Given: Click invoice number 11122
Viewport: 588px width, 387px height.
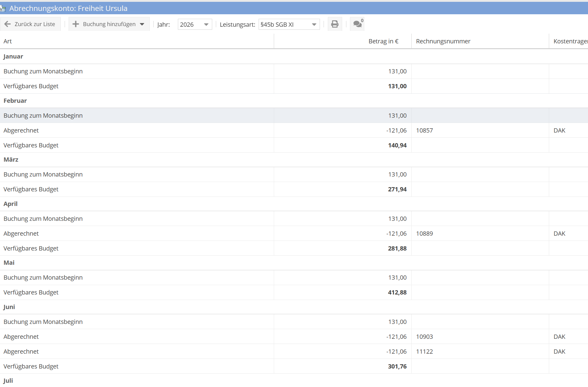Looking at the screenshot, I should click(424, 352).
